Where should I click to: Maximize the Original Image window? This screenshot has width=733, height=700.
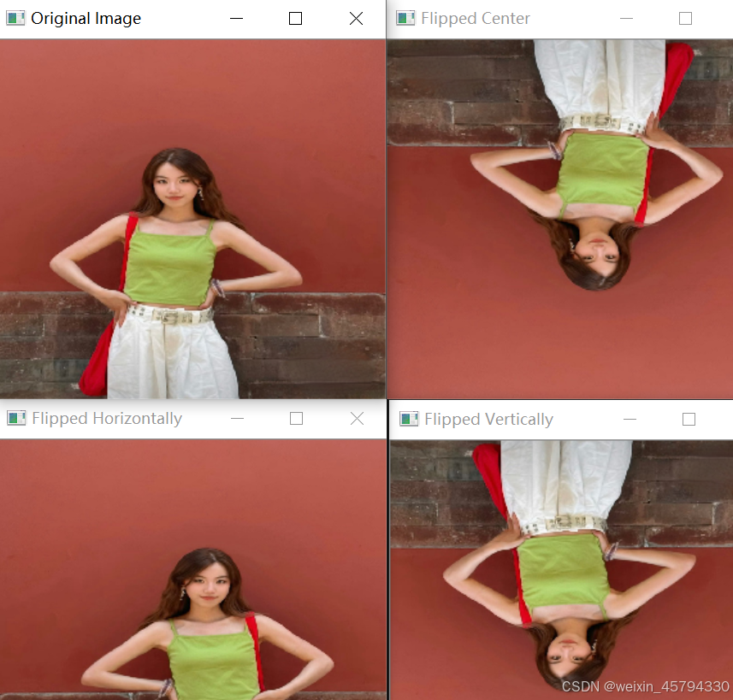coord(295,19)
